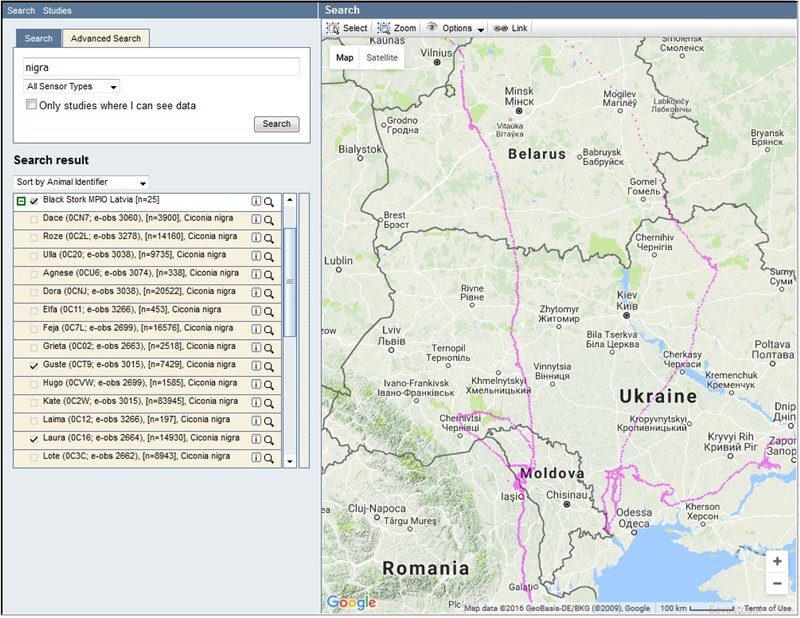
Task: Click scroll up arrow in results list
Action: coord(290,200)
